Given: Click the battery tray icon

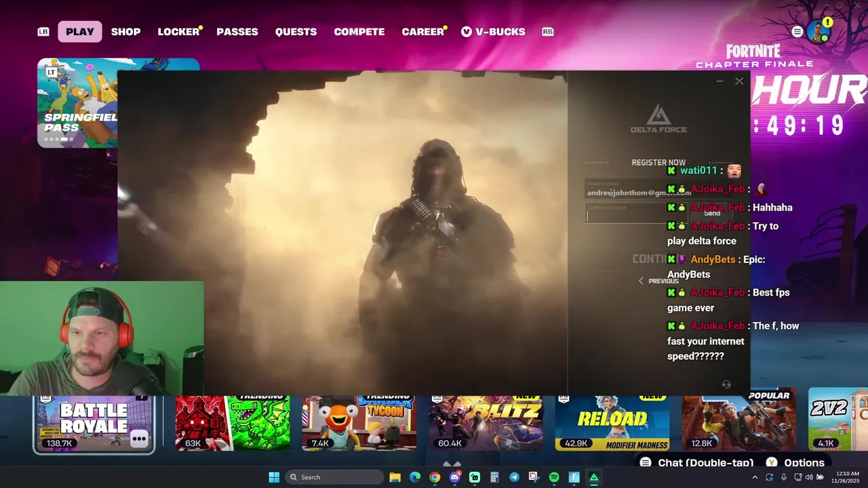Looking at the screenshot, I should (820, 477).
